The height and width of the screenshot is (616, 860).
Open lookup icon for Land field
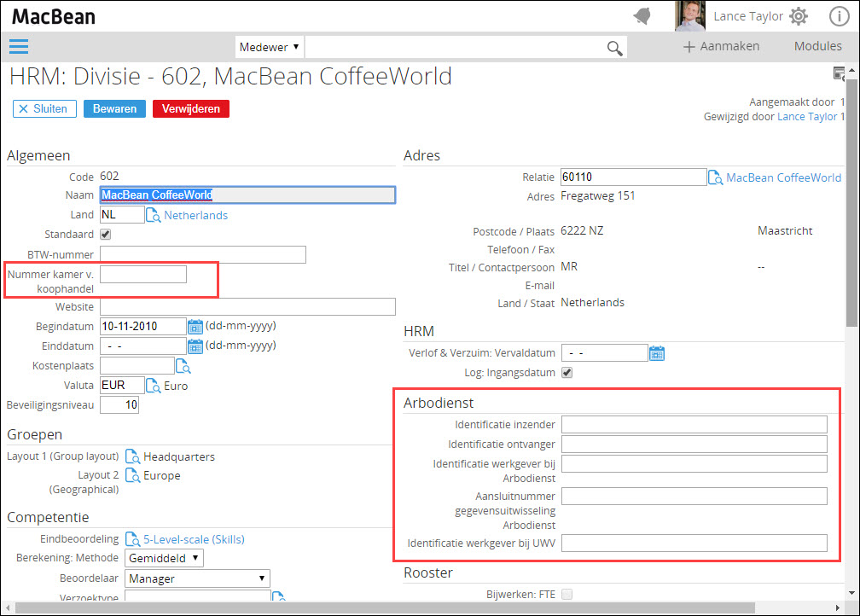pos(153,215)
